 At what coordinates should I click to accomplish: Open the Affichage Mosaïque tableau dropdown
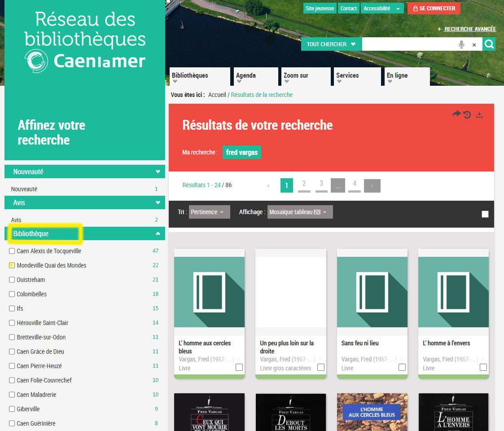[300, 212]
